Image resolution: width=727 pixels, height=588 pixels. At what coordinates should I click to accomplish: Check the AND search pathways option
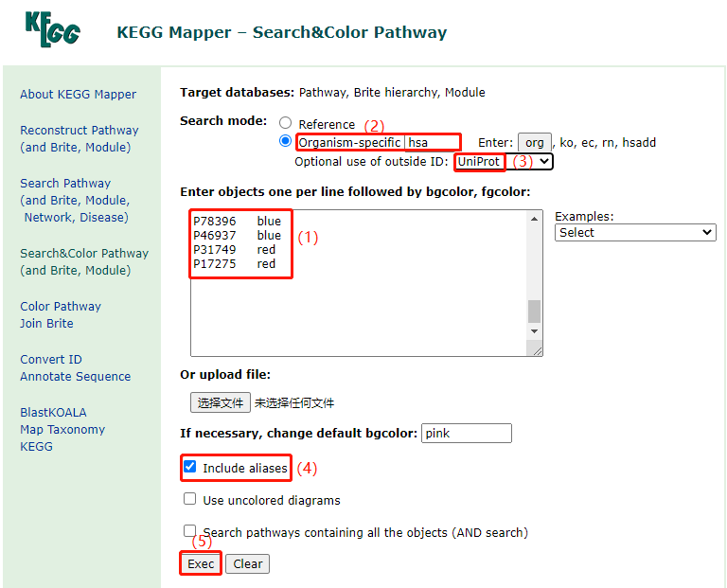pos(190,531)
